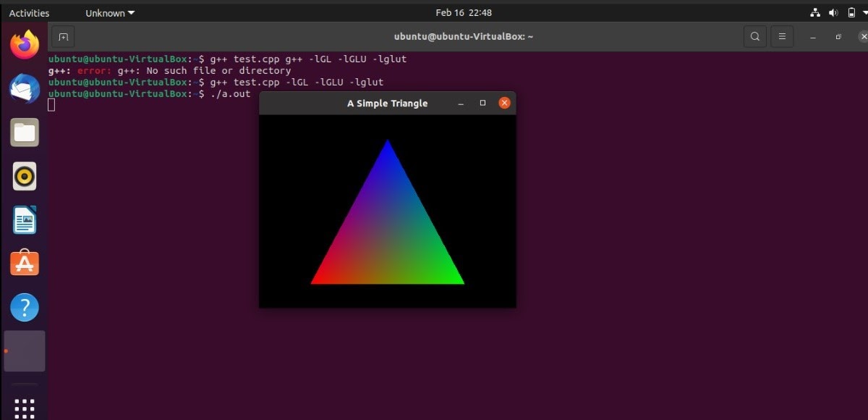Image resolution: width=868 pixels, height=420 pixels.
Task: Open Ubuntu Software from the dock
Action: (24, 262)
